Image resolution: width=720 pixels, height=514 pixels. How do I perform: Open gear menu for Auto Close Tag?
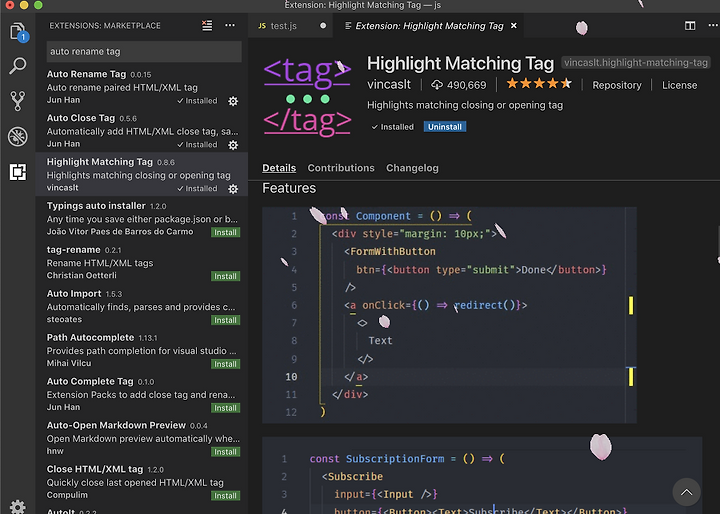coord(233,145)
